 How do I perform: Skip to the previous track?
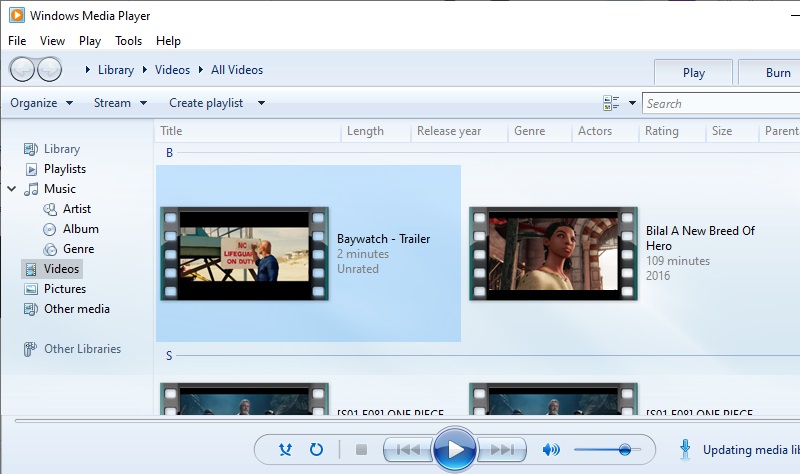[408, 450]
